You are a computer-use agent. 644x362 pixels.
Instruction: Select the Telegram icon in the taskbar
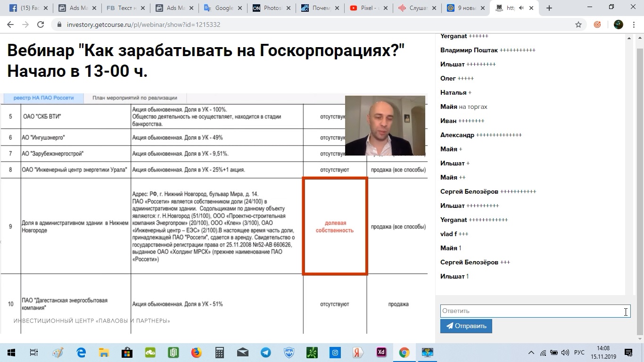[265, 352]
